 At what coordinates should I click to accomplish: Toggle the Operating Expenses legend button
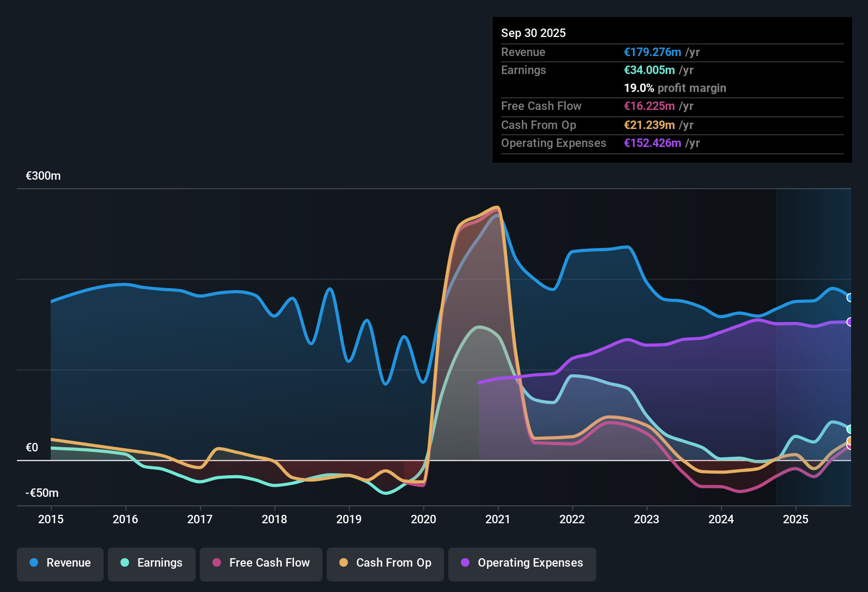tap(522, 564)
